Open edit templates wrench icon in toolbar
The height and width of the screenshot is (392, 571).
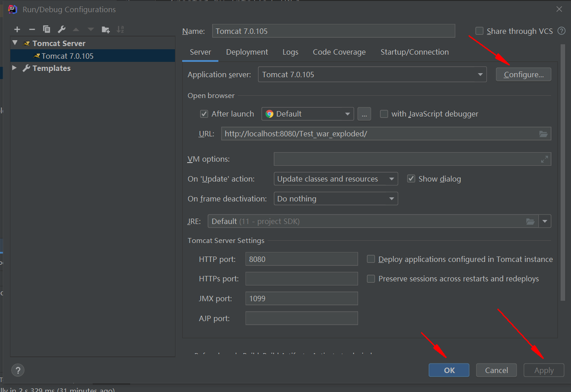[61, 30]
